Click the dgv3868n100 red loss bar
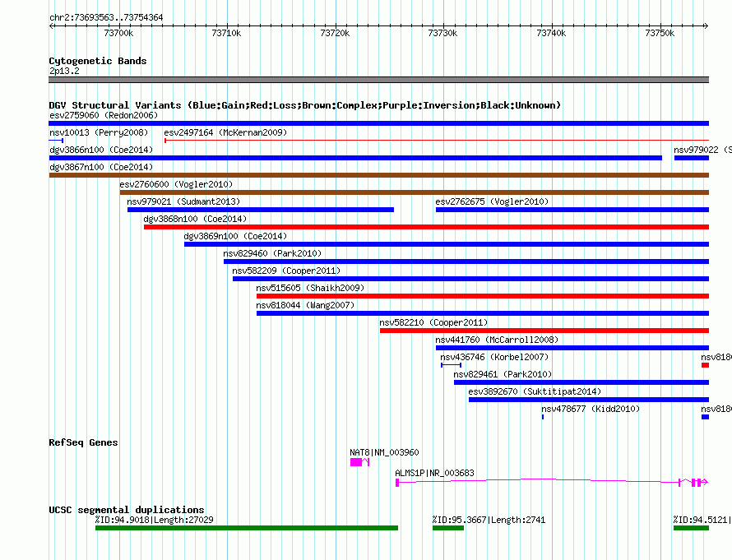The width and height of the screenshot is (732, 560). tap(425, 227)
